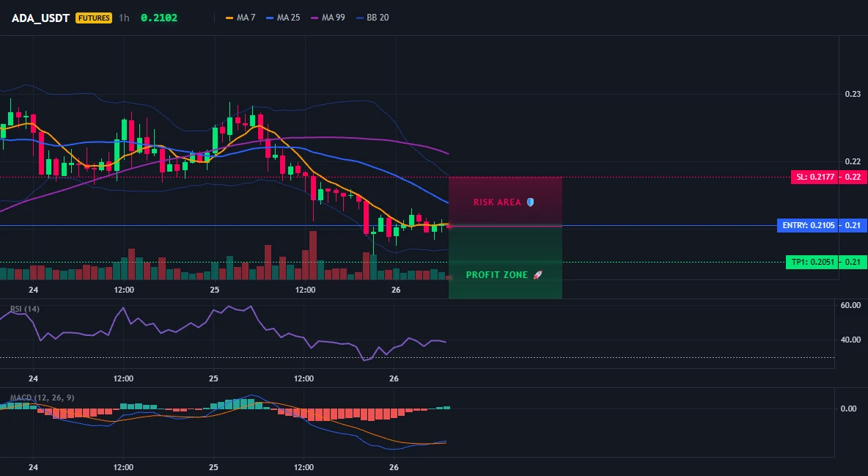This screenshot has height=476, width=868.
Task: Click the 40.00 RSI axis label
Action: pos(850,340)
